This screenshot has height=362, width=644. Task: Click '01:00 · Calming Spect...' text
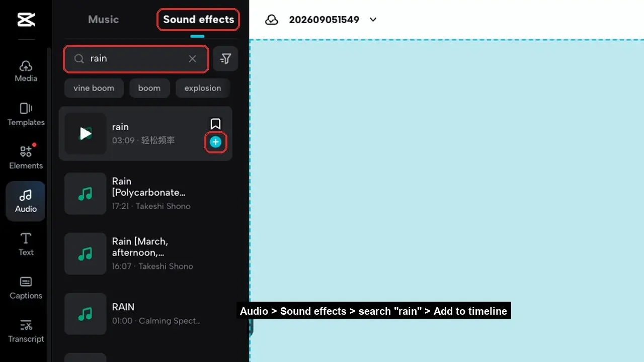coord(156,321)
